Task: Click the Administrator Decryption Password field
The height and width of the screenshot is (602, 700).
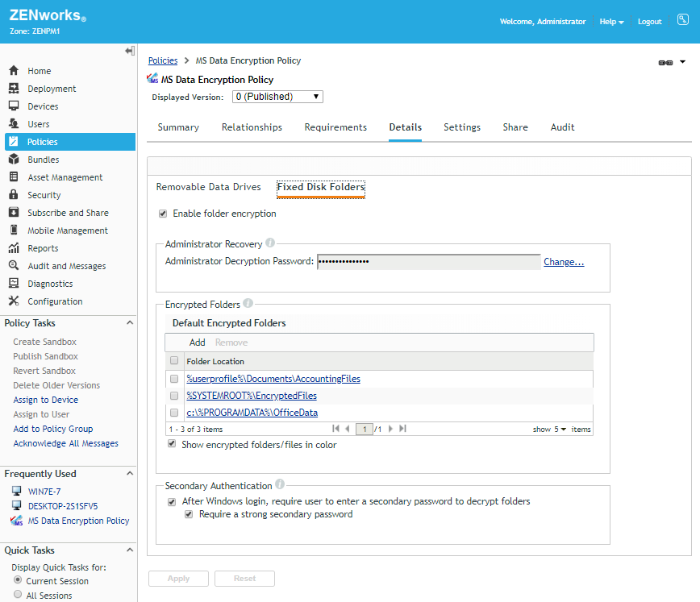Action: coord(428,262)
